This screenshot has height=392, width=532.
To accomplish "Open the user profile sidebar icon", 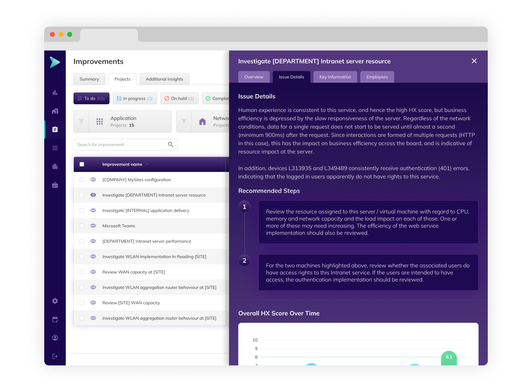I will (55, 338).
